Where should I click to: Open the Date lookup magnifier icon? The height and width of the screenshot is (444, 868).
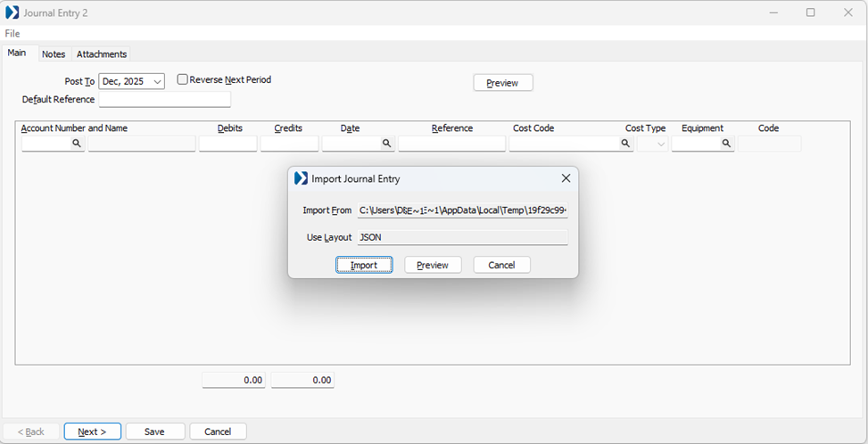pos(387,144)
